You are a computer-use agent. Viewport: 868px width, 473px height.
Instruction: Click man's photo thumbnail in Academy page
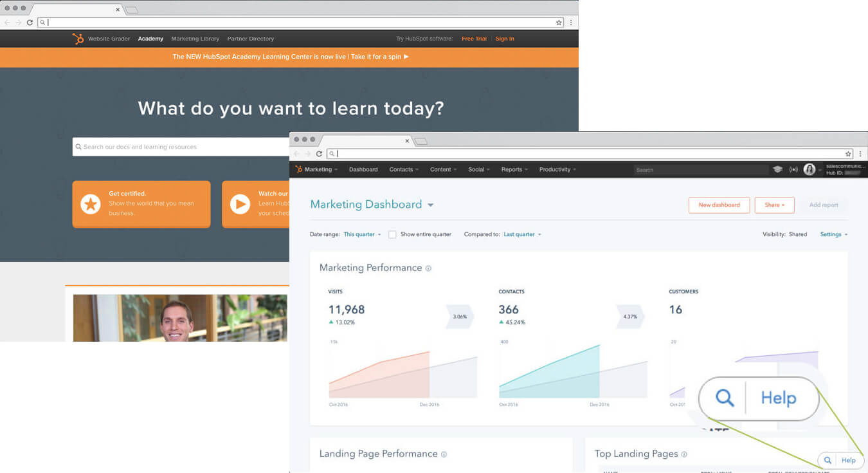(x=180, y=318)
